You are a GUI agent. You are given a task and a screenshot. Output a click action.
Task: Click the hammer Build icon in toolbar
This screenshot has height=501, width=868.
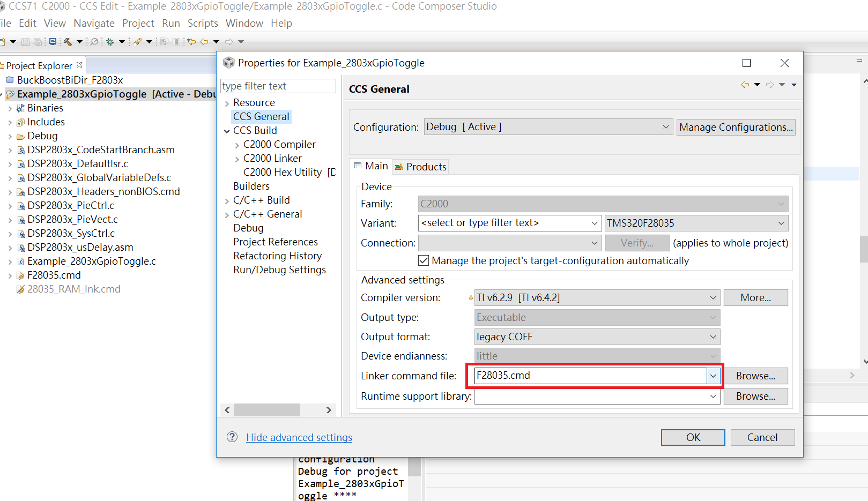[68, 42]
